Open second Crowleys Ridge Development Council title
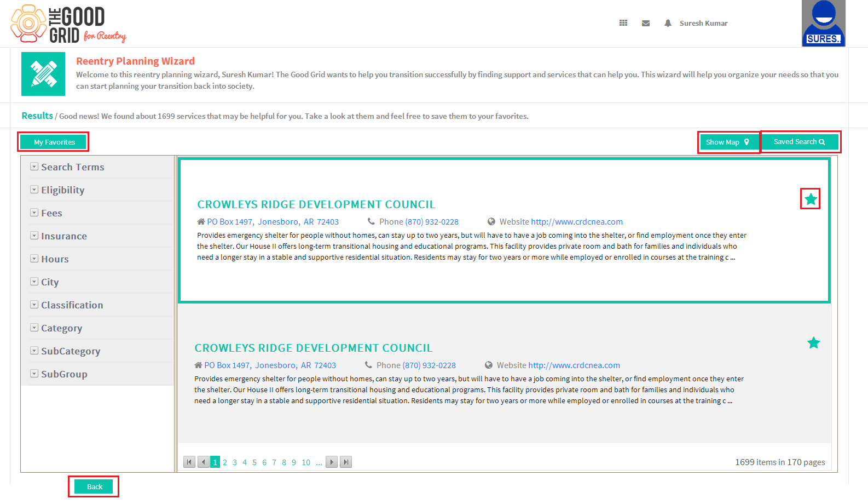 314,348
